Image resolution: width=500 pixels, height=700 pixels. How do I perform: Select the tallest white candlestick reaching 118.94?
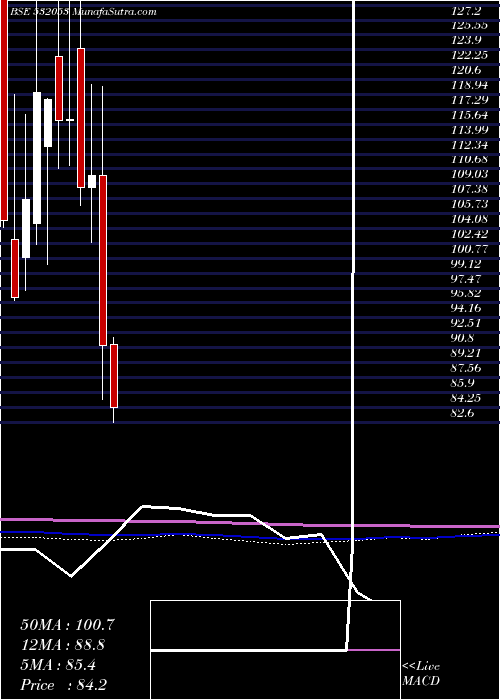[37, 158]
